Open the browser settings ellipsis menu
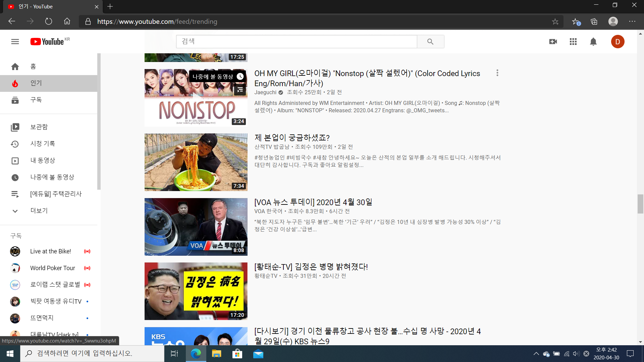 [632, 21]
